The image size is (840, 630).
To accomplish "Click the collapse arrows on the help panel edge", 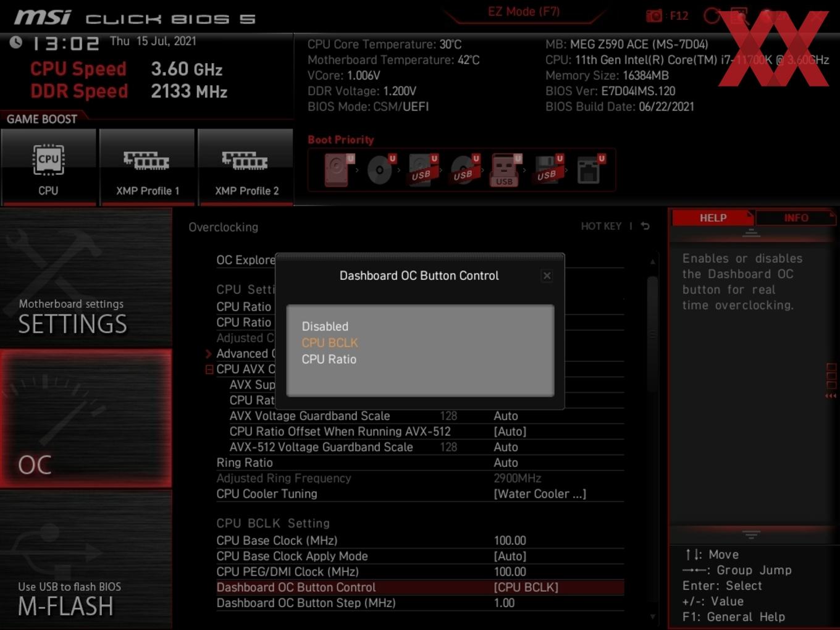I will click(x=831, y=396).
